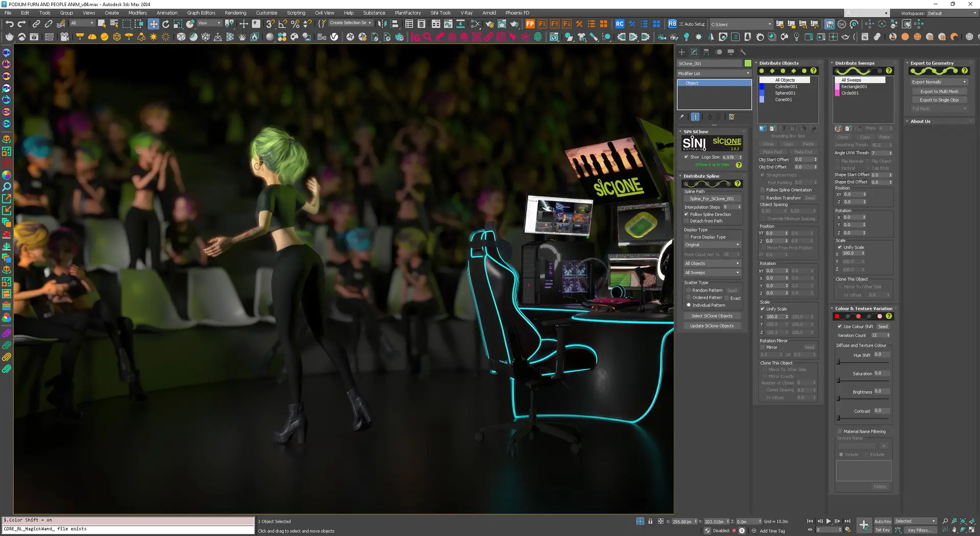
Task: Open the Create command panel tab
Action: pyautogui.click(x=681, y=52)
